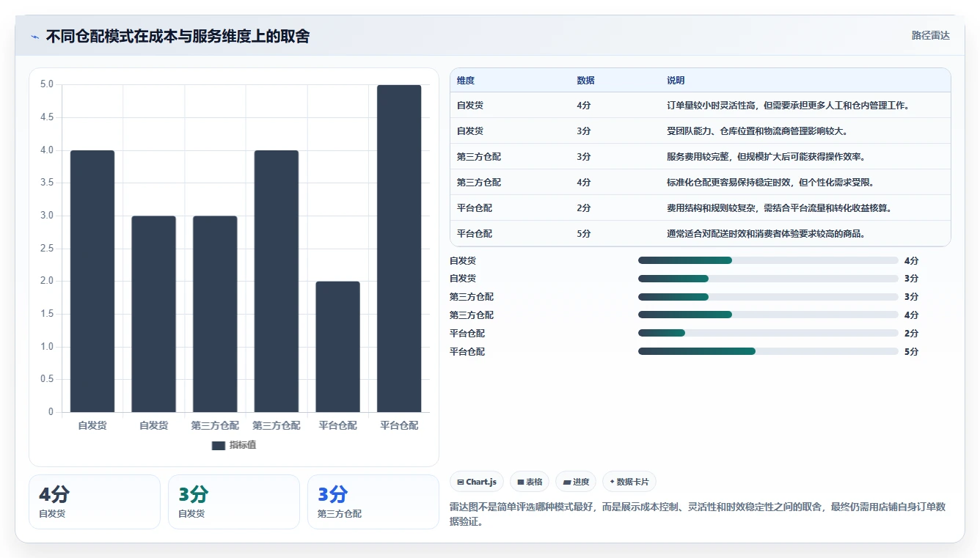Click the footer note starting 雷达图不是简单评选
980x558 pixels.
pos(698,514)
